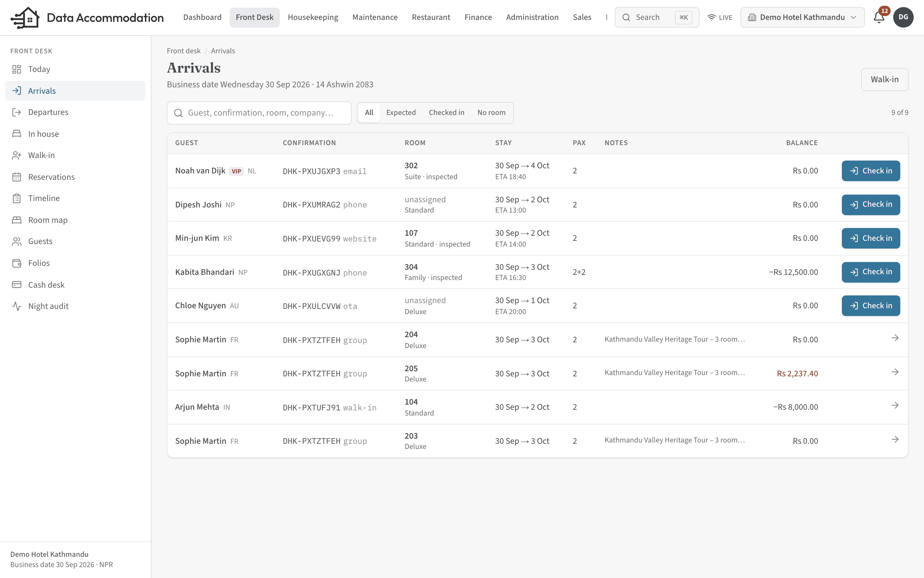Check in Noah van Dijk
Screen dimensions: 924x578
click(871, 171)
